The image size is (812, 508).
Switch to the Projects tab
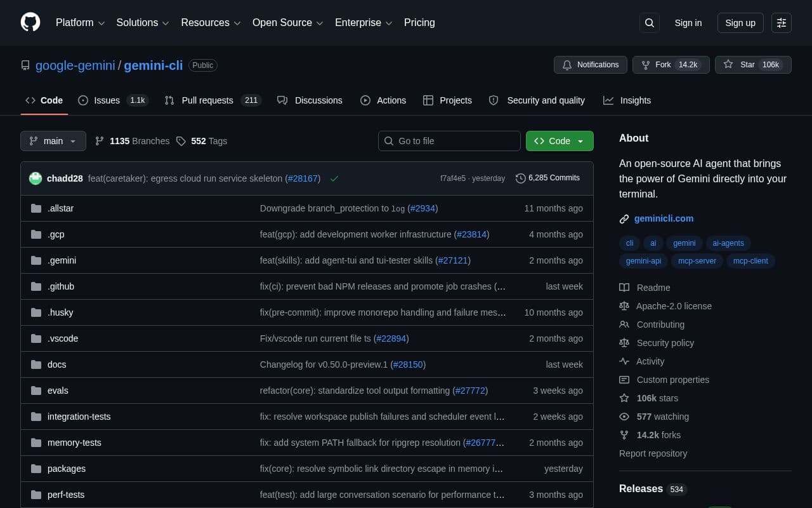447,100
